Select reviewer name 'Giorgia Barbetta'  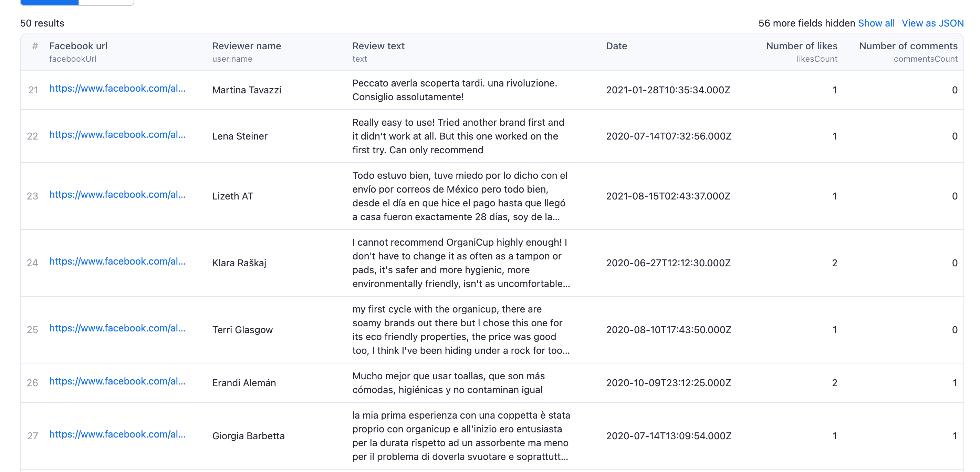coord(248,436)
